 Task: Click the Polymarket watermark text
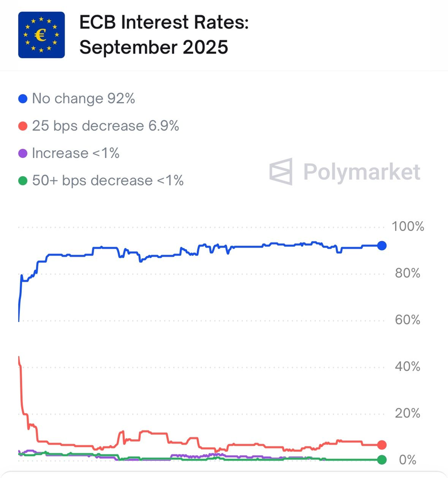[362, 171]
